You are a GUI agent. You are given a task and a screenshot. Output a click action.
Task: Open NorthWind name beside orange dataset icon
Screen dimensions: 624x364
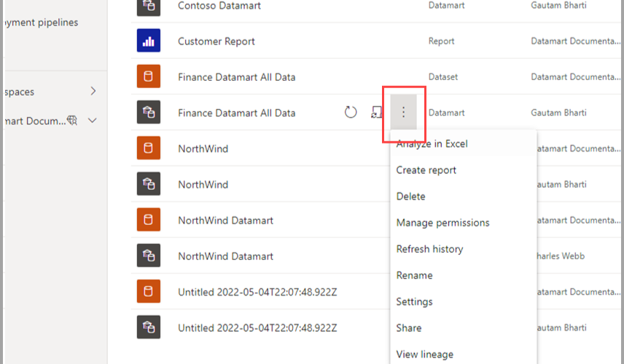point(203,149)
